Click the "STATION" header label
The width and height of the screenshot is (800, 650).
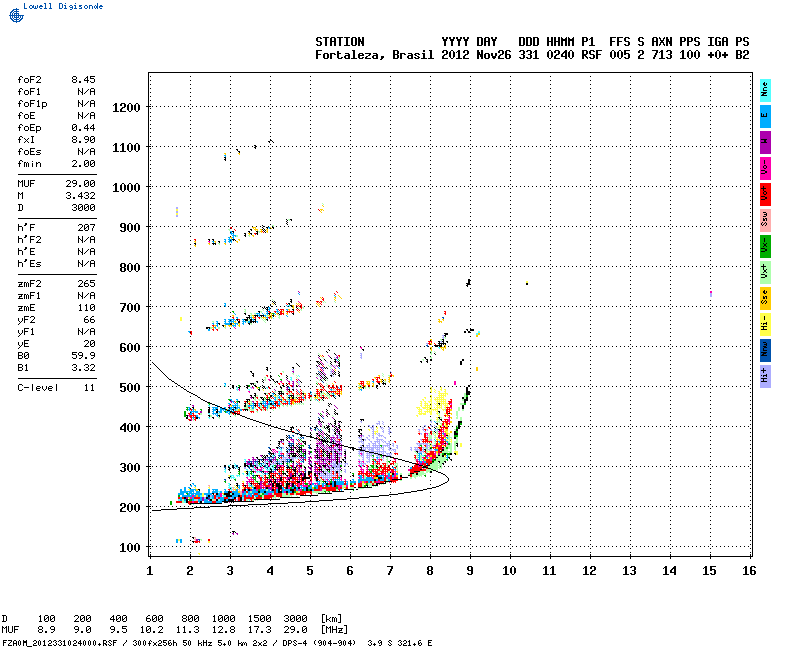(340, 42)
